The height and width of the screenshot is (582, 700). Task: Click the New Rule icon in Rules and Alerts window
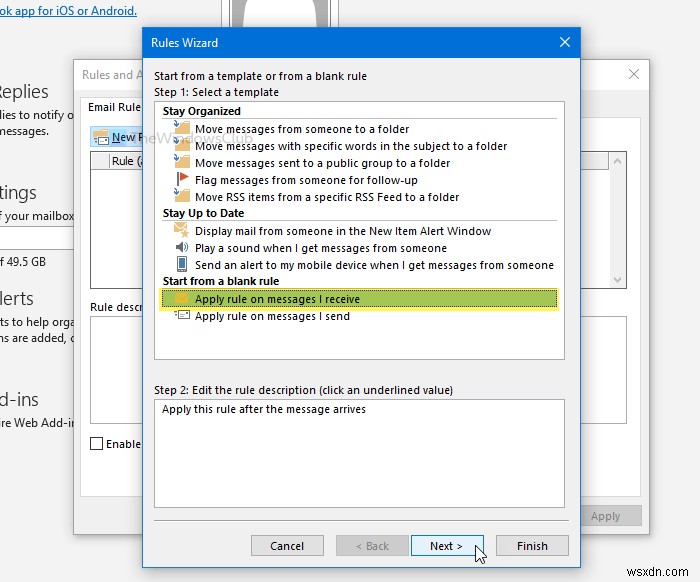(x=101, y=137)
